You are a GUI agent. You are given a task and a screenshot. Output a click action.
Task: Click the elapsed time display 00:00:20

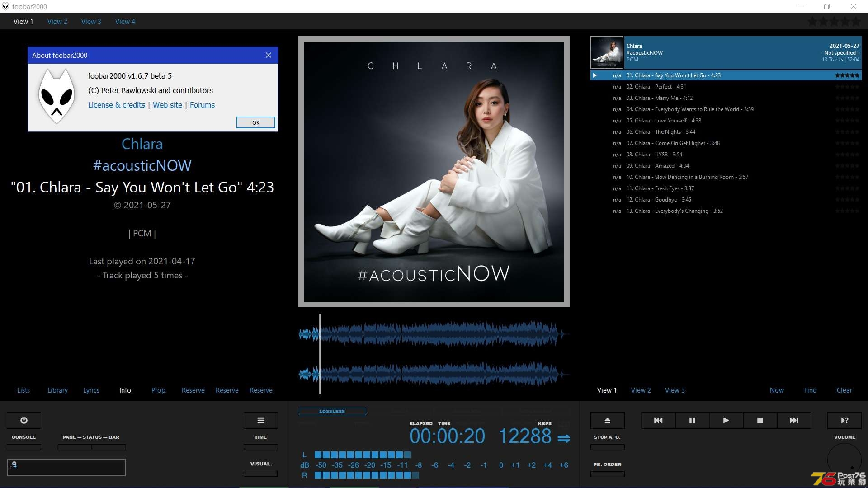pos(447,436)
